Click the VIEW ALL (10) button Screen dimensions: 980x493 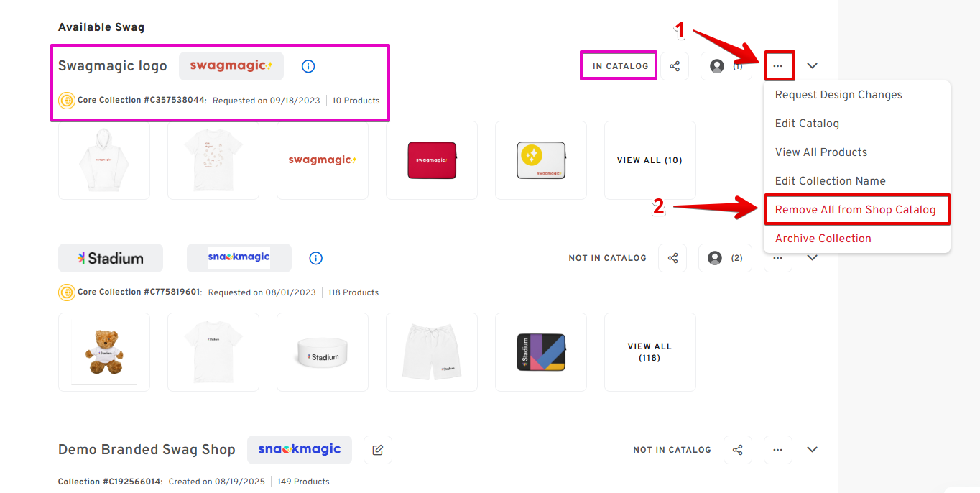click(650, 160)
